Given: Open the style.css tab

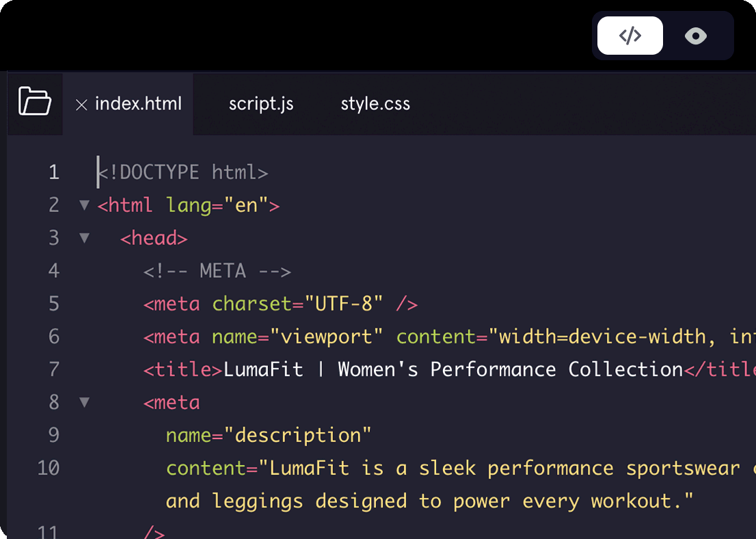Looking at the screenshot, I should (375, 104).
